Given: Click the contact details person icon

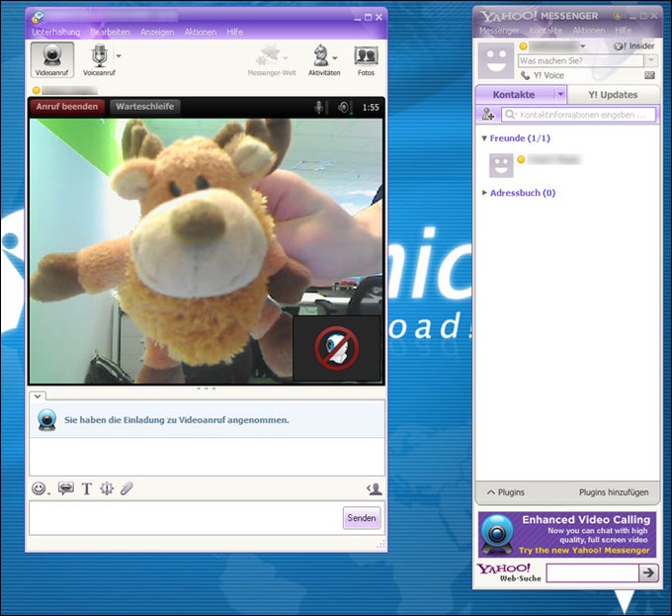Looking at the screenshot, I should pos(375,489).
